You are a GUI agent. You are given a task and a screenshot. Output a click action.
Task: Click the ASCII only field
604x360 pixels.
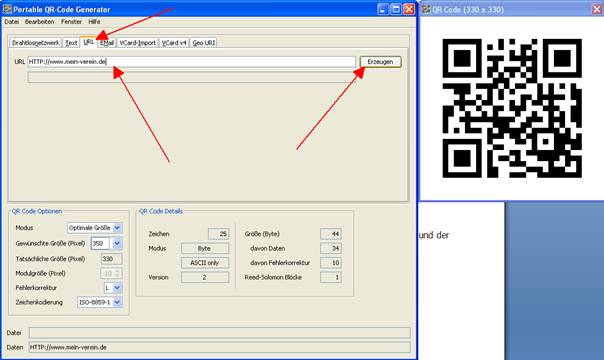pyautogui.click(x=205, y=263)
